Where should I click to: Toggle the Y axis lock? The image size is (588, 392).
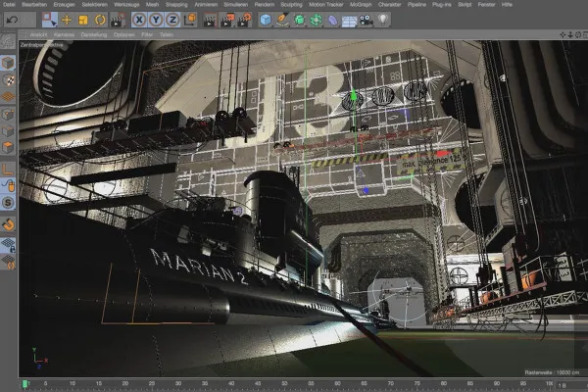pos(156,20)
